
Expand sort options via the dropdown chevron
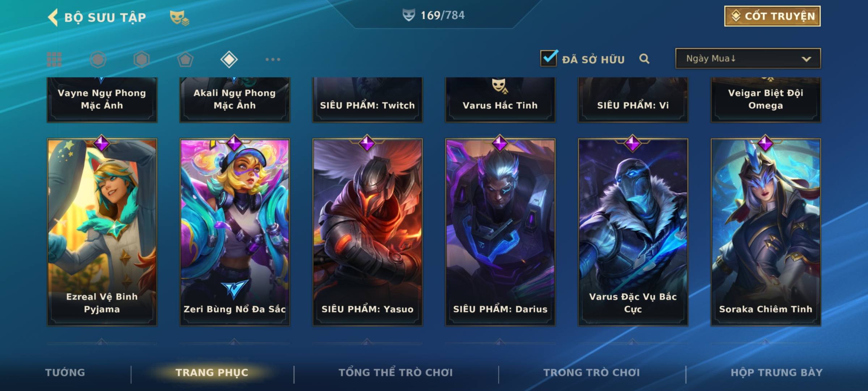(806, 59)
